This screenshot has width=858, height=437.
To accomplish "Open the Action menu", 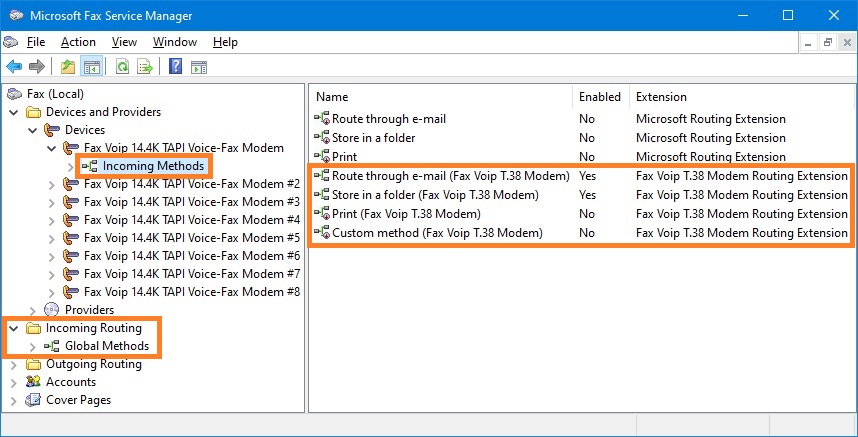I will coord(78,42).
